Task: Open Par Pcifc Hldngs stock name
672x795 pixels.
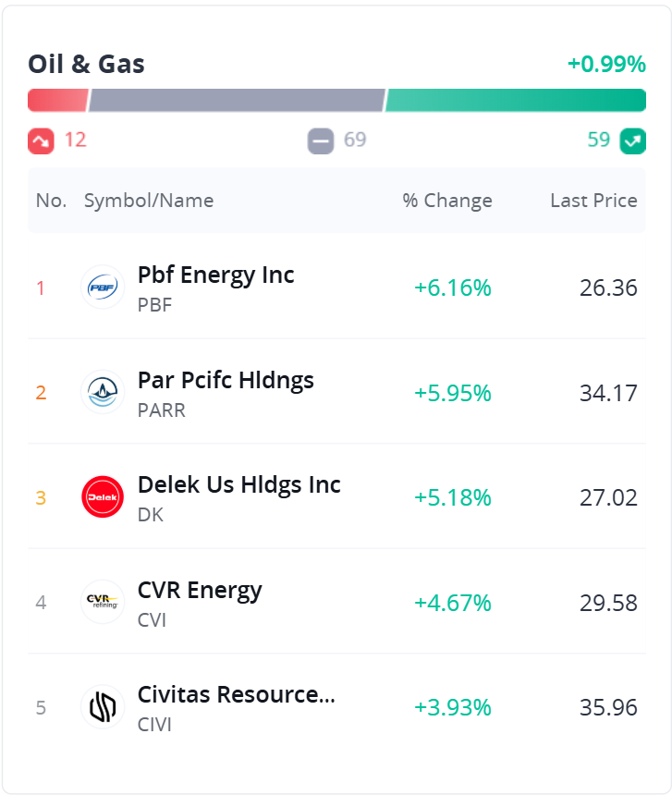Action: pyautogui.click(x=226, y=380)
